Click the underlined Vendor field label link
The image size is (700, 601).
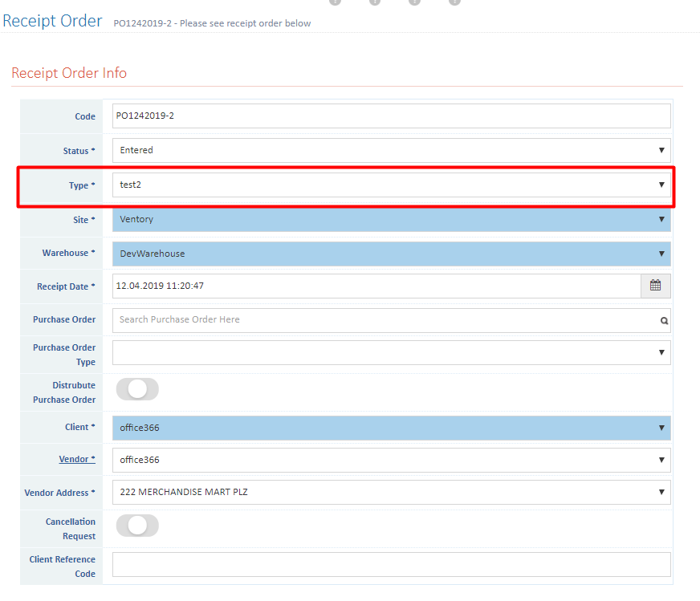pyautogui.click(x=77, y=458)
